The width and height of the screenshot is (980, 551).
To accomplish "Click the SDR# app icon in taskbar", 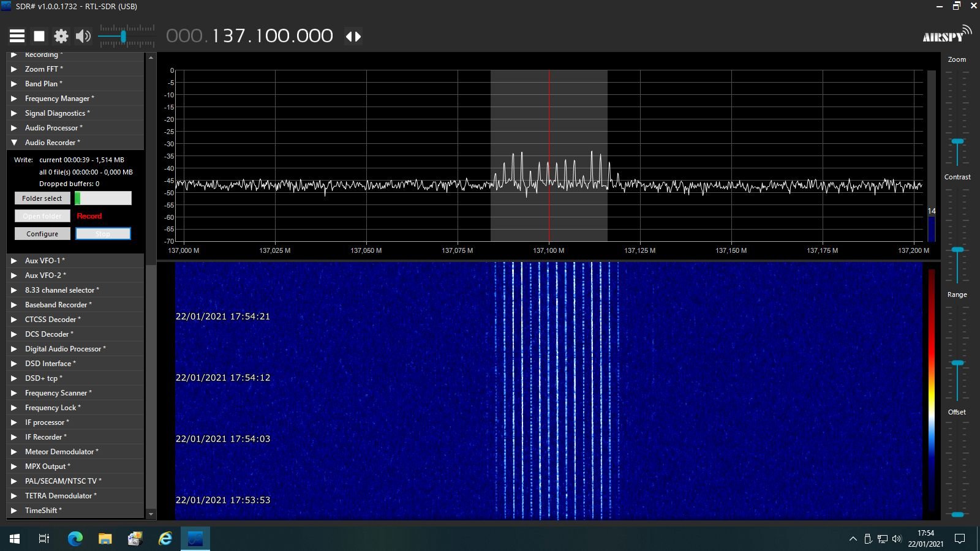I will point(195,539).
